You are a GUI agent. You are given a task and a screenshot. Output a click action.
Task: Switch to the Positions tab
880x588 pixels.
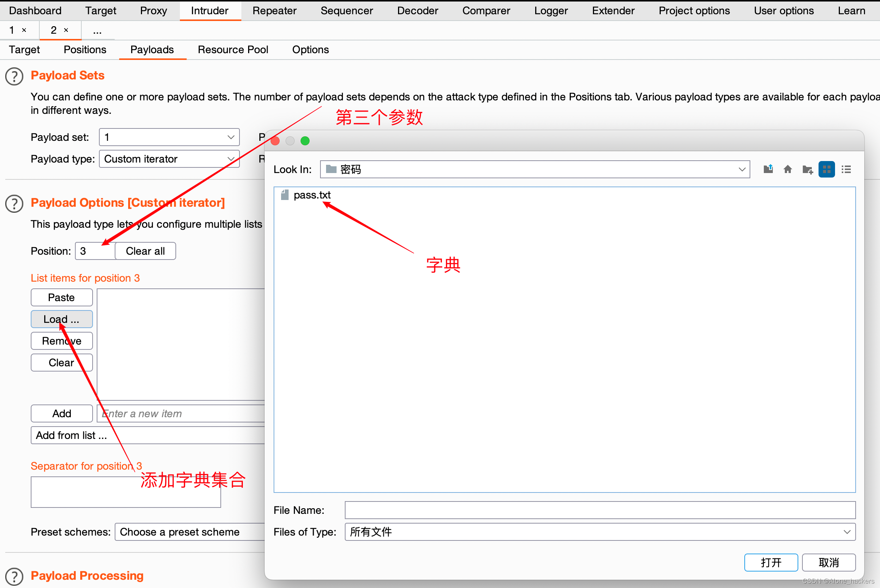[85, 49]
